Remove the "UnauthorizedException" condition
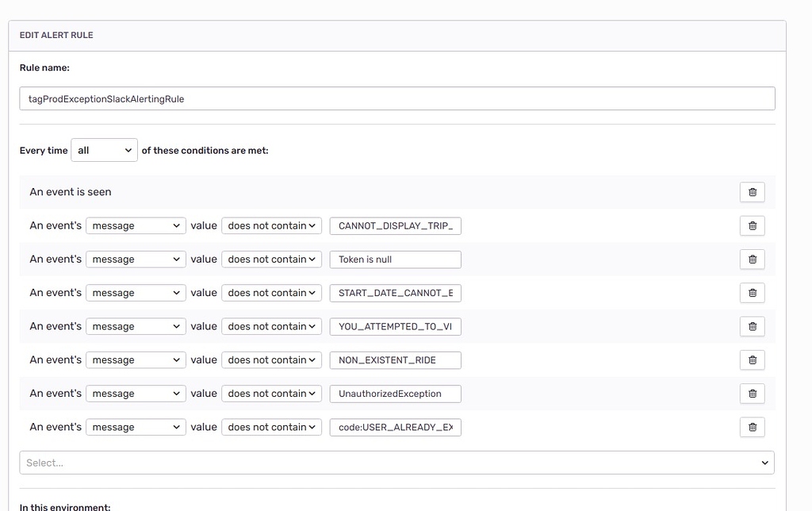The width and height of the screenshot is (812, 511). point(752,393)
